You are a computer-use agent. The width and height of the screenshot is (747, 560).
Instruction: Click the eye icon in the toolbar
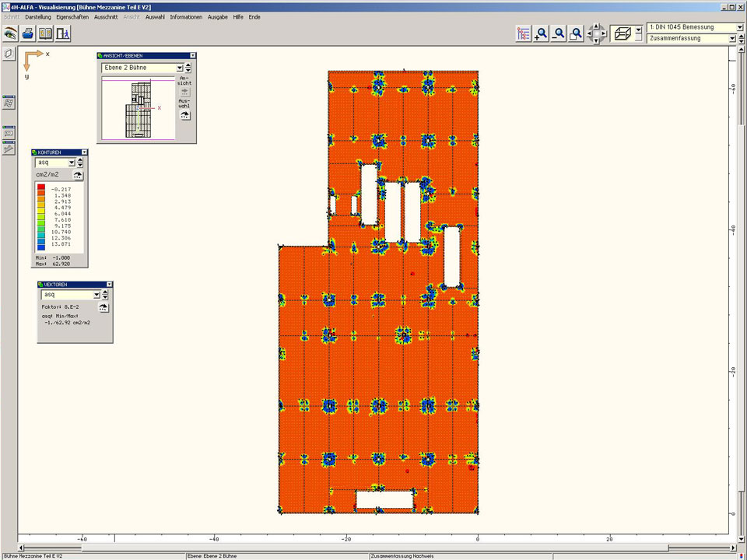coord(10,33)
